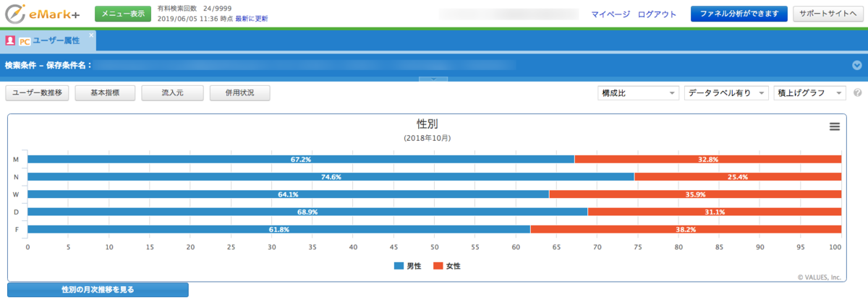
Task: Open the 積上げグラフ chart type dropdown
Action: point(809,93)
